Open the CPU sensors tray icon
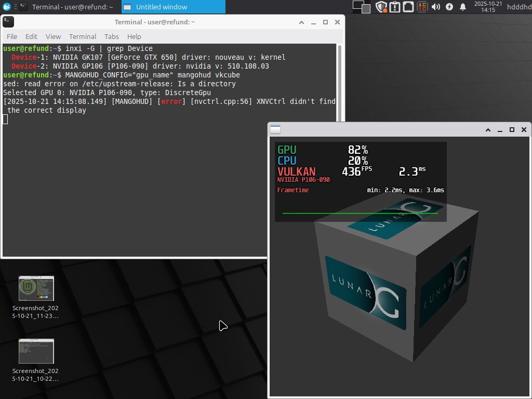The width and height of the screenshot is (532, 399). tap(422, 7)
